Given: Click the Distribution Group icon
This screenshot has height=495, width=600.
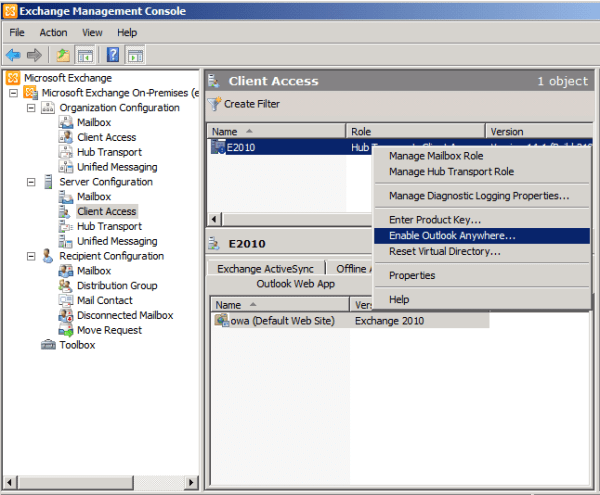Looking at the screenshot, I should pos(66,286).
